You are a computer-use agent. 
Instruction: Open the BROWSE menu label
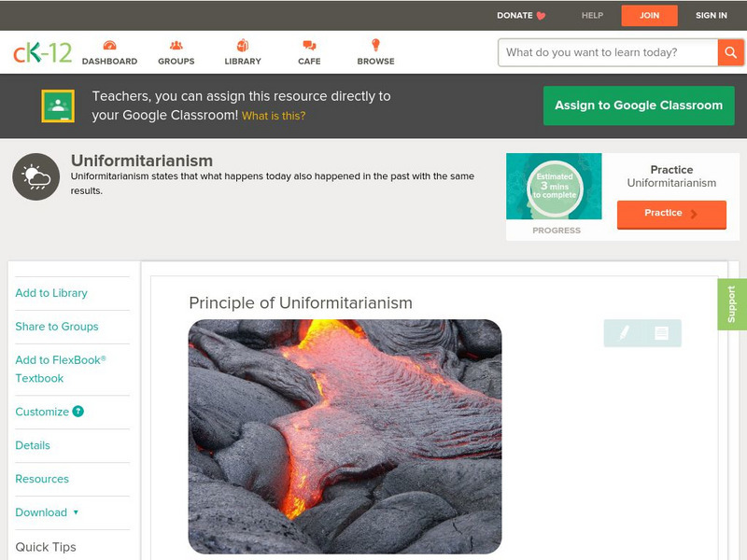click(x=376, y=62)
